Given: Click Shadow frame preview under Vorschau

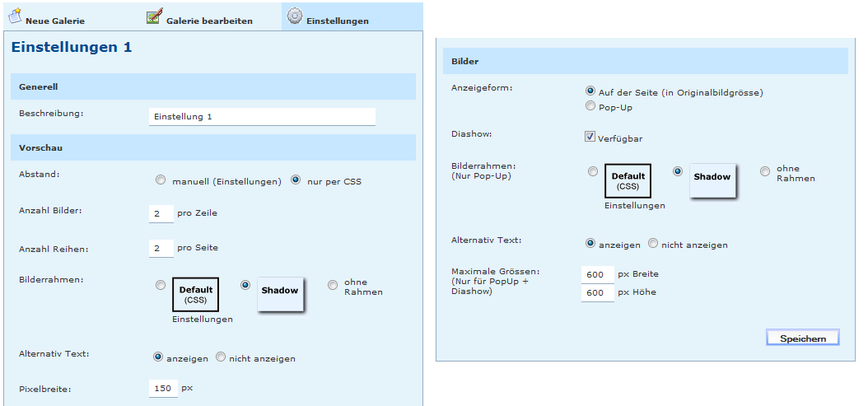Looking at the screenshot, I should pos(280,293).
